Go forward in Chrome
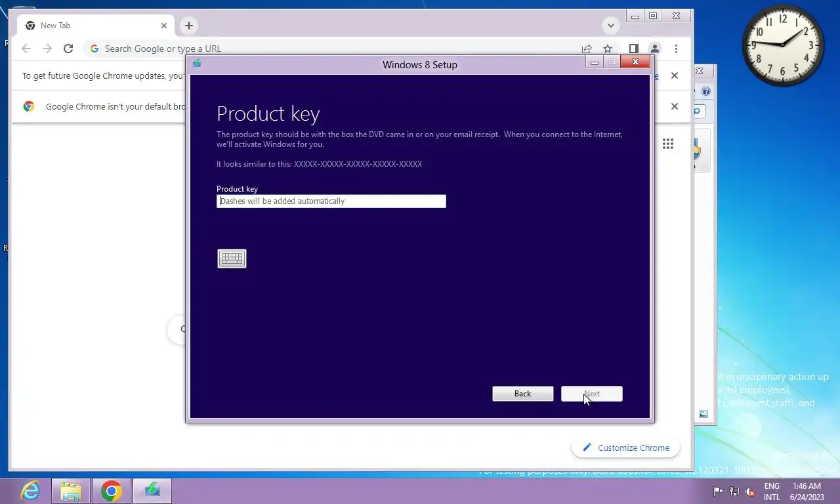The image size is (840, 504). [x=47, y=49]
